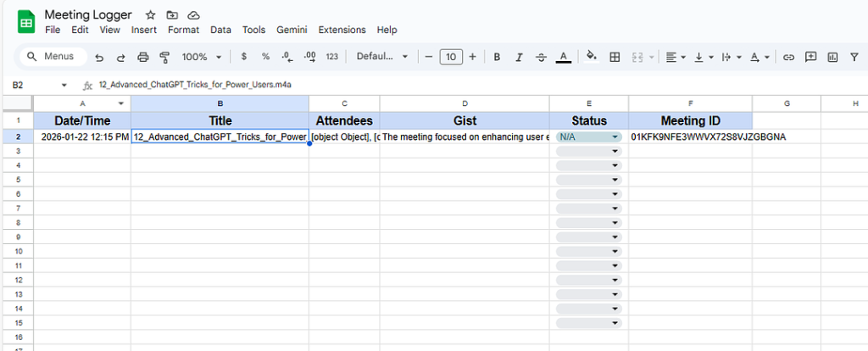The image size is (868, 351).
Task: Click the merge cells icon
Action: click(637, 57)
